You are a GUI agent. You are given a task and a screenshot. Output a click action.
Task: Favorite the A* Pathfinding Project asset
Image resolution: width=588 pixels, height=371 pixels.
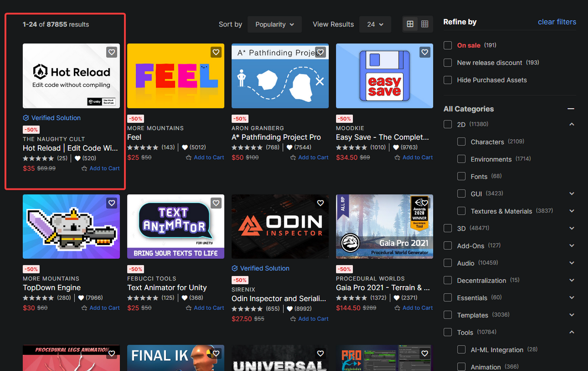point(320,52)
